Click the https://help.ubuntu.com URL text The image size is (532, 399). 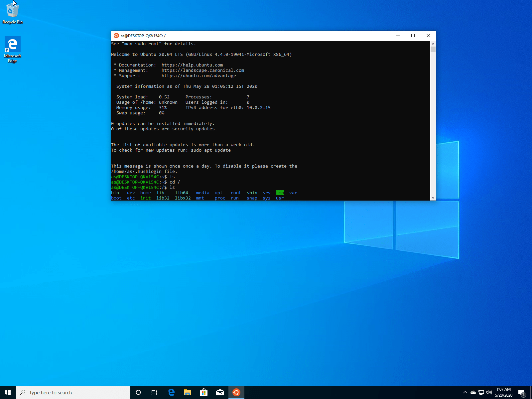[192, 65]
